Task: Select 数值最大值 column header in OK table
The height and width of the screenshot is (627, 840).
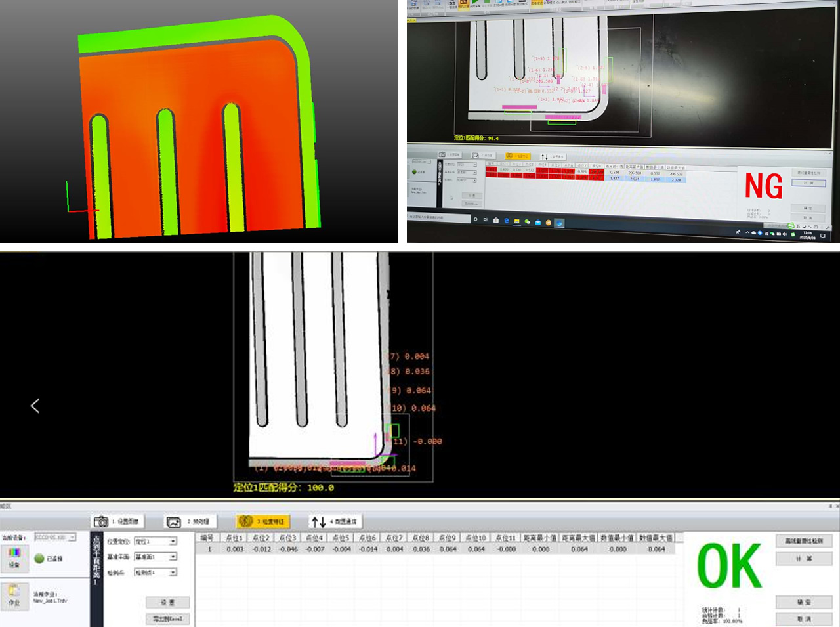Action: pos(657,538)
